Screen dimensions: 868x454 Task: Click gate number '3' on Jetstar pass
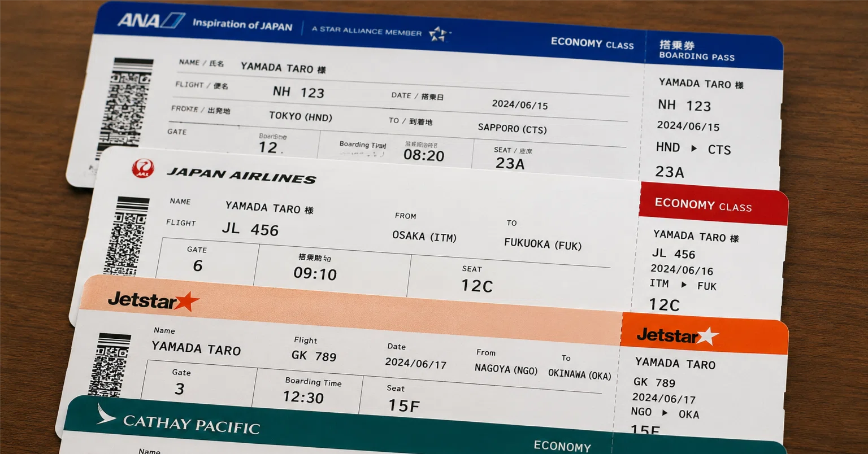point(180,388)
